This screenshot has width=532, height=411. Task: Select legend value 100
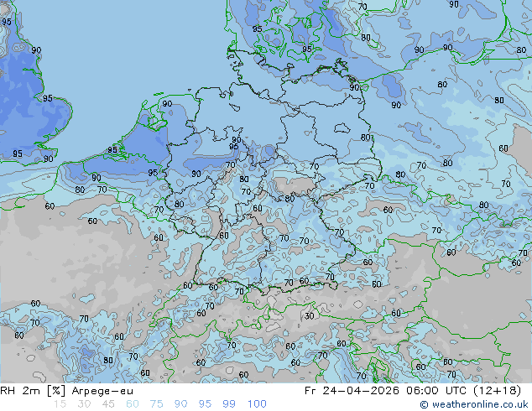tap(257, 404)
